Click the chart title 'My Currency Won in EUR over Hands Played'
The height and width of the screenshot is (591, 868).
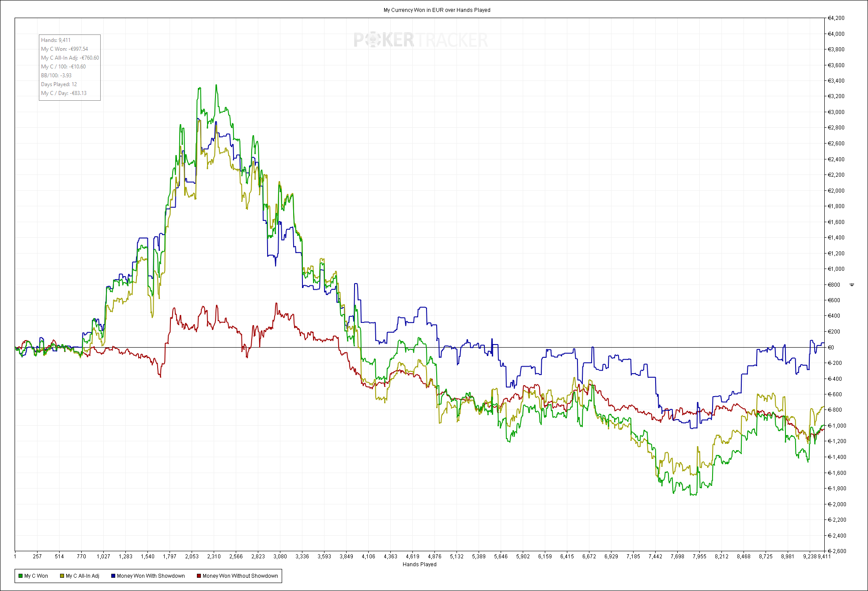[437, 10]
